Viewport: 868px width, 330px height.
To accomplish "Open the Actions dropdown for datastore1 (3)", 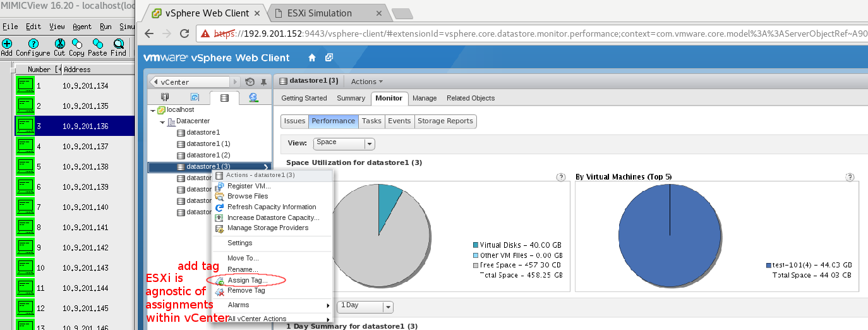I will 367,82.
